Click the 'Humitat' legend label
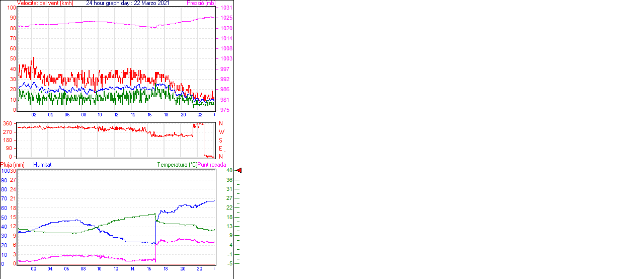 click(42, 165)
